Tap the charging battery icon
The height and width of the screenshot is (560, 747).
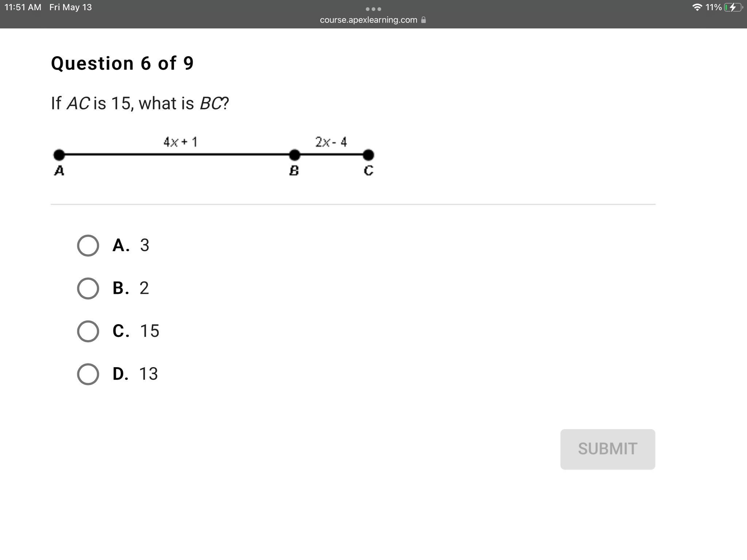(732, 7)
